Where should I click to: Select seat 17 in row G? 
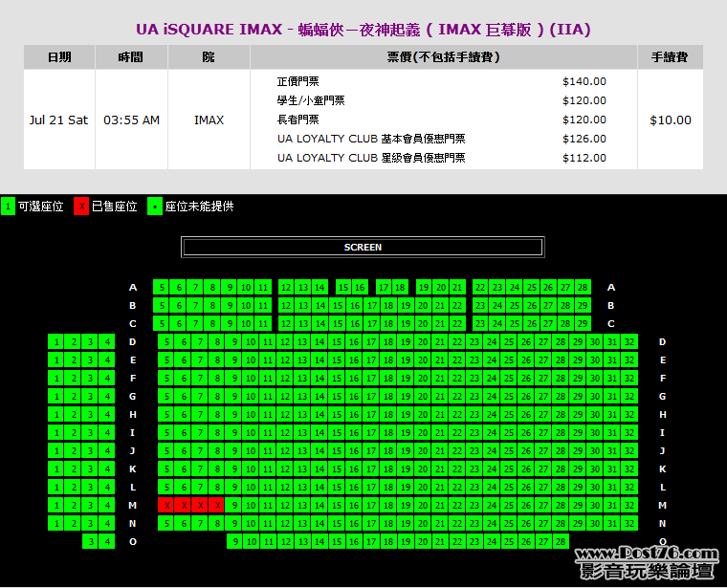371,396
